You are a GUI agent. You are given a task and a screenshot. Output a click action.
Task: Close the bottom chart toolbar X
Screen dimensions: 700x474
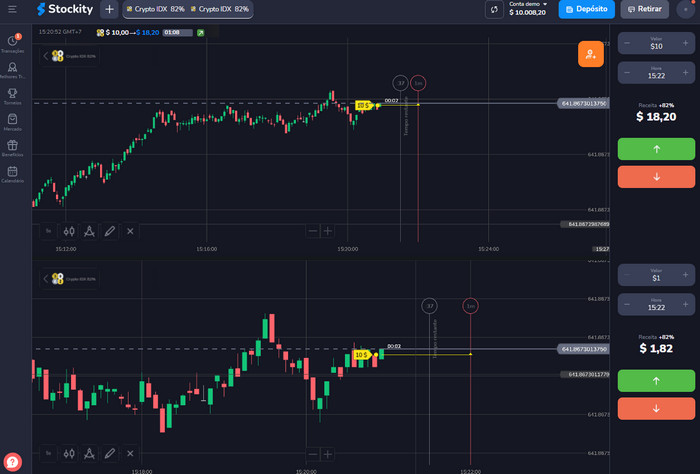tap(130, 453)
